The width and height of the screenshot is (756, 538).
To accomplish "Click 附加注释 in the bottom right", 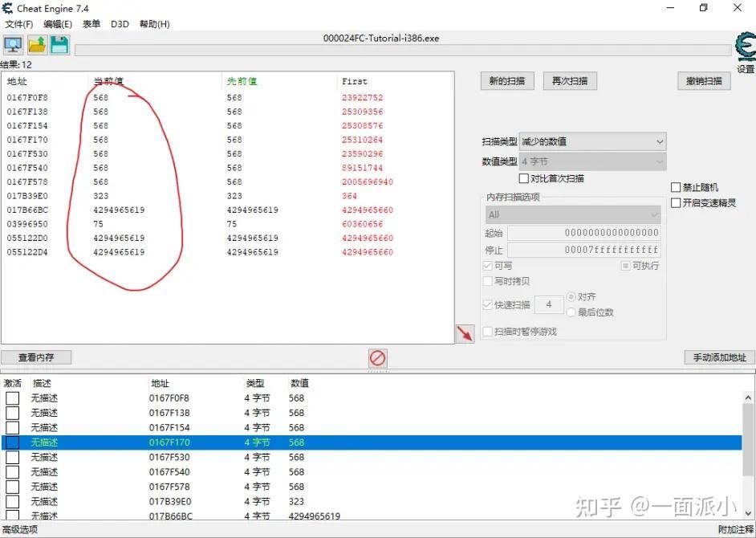I will tap(736, 529).
